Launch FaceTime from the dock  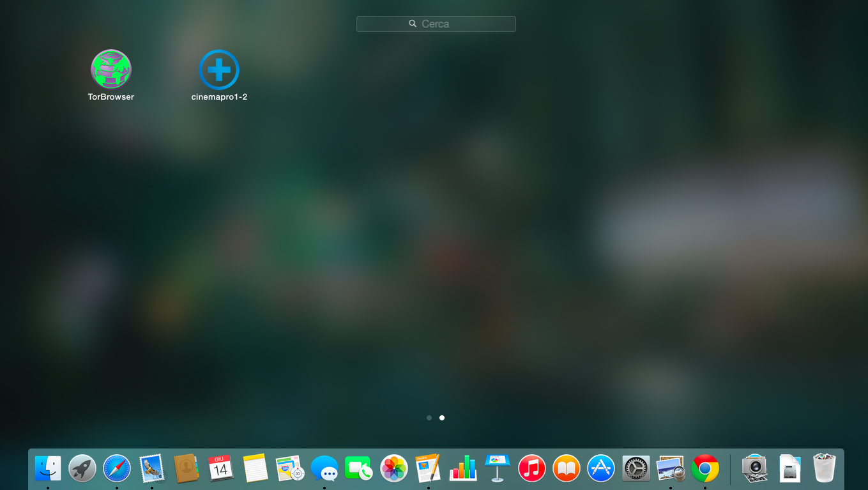coord(359,469)
